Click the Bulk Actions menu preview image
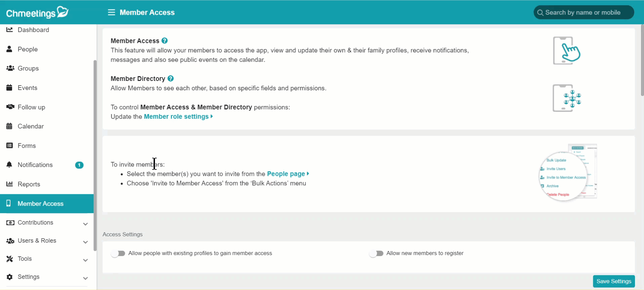 (x=568, y=172)
